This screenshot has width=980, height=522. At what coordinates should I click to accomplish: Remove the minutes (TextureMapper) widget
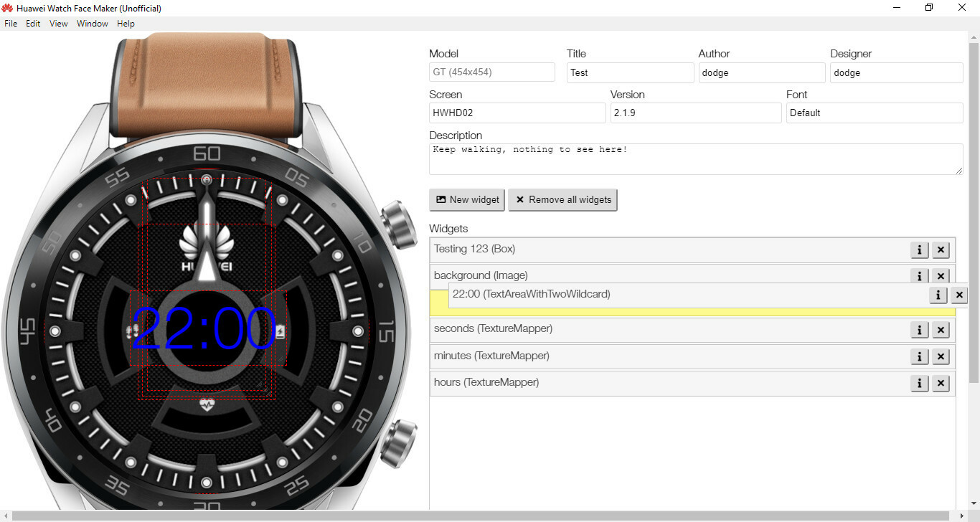click(941, 356)
